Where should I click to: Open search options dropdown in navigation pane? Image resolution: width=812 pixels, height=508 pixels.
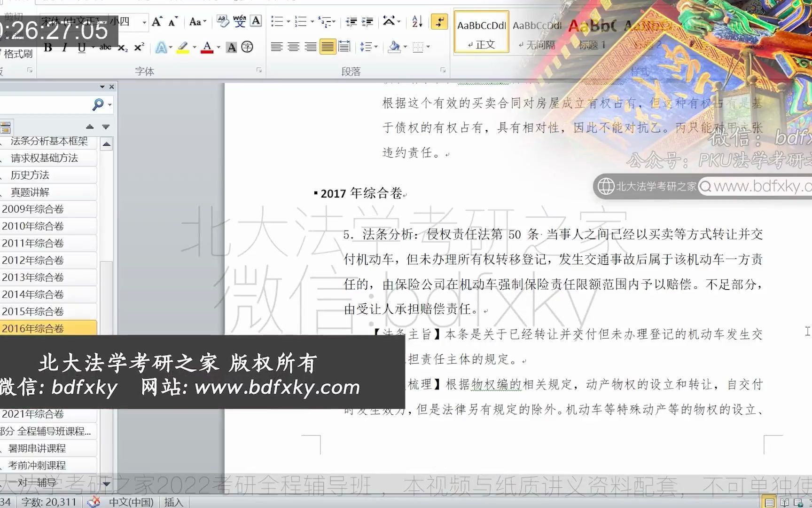[x=109, y=105]
